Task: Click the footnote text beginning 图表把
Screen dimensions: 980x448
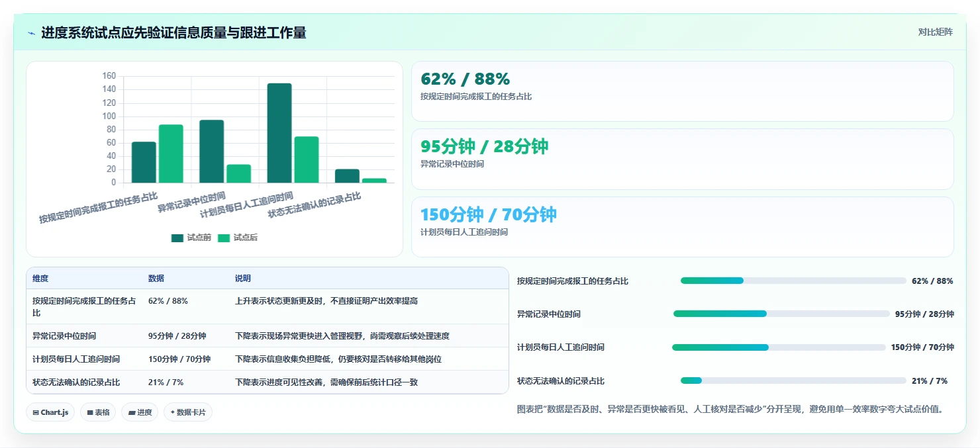Action: pos(730,410)
